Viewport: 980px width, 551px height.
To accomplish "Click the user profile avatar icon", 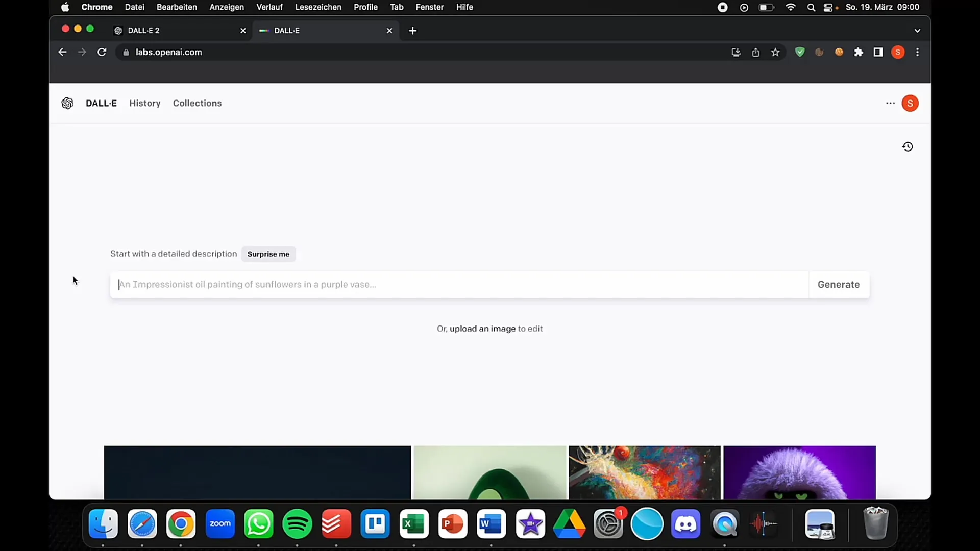I will pyautogui.click(x=910, y=103).
